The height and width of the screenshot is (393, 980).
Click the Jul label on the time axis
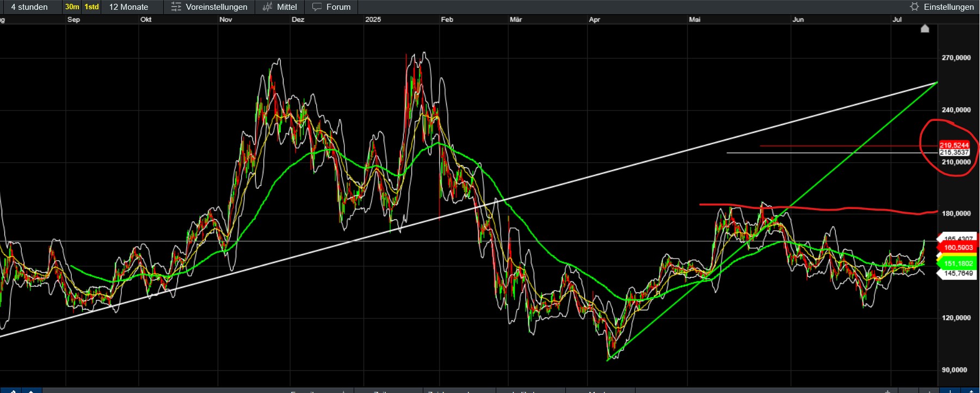click(897, 20)
